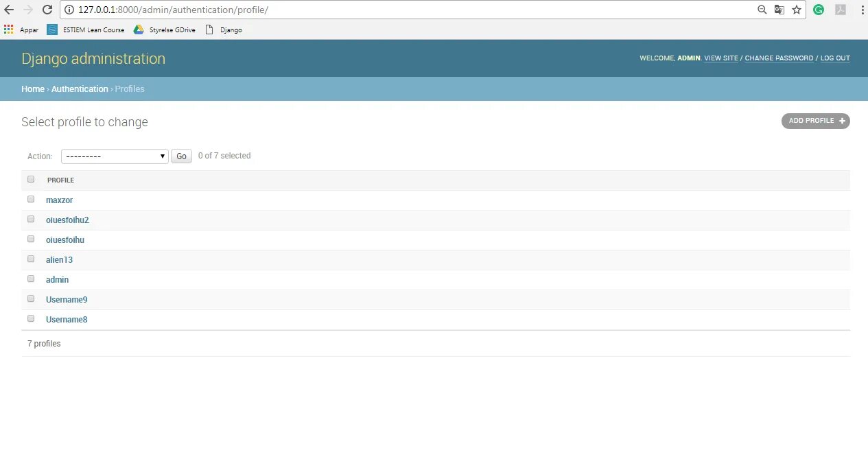This screenshot has width=868, height=470.
Task: Click the browser Forward arrow
Action: pyautogui.click(x=28, y=10)
